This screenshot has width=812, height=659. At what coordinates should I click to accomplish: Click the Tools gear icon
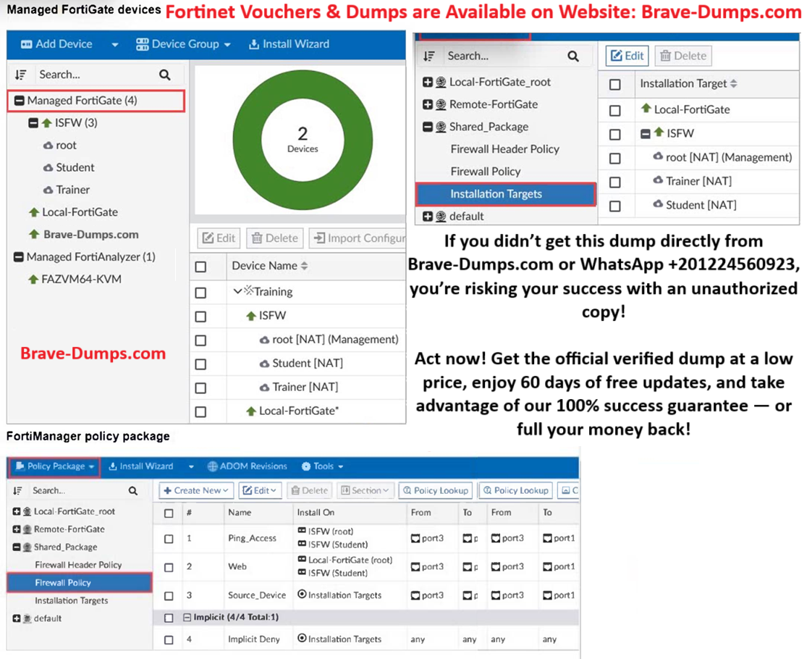tap(306, 466)
